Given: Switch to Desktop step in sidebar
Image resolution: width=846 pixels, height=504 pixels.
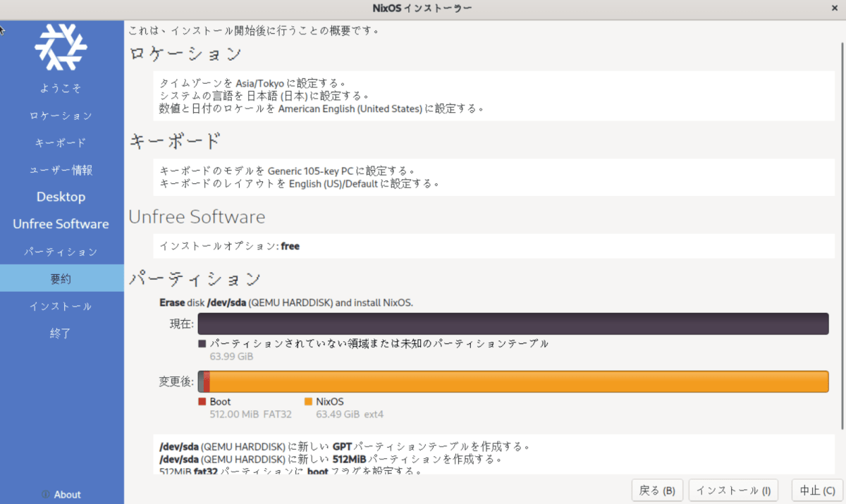Looking at the screenshot, I should pos(61,197).
